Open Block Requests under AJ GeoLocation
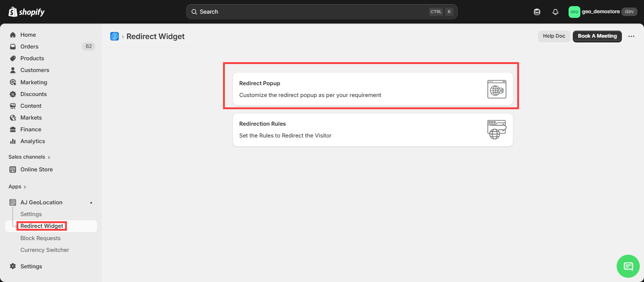644x282 pixels. coord(41,238)
